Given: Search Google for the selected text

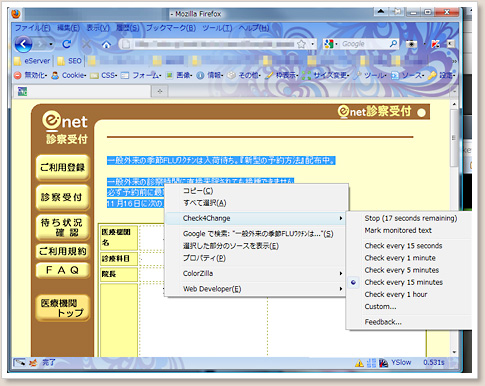Looking at the screenshot, I should tap(256, 234).
